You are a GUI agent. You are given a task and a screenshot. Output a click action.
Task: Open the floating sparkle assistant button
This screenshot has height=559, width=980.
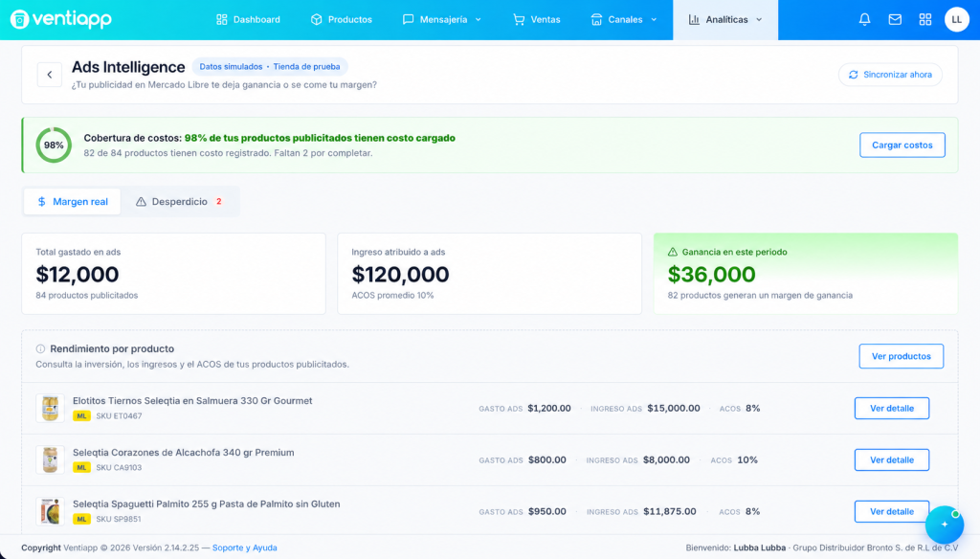[x=945, y=525]
